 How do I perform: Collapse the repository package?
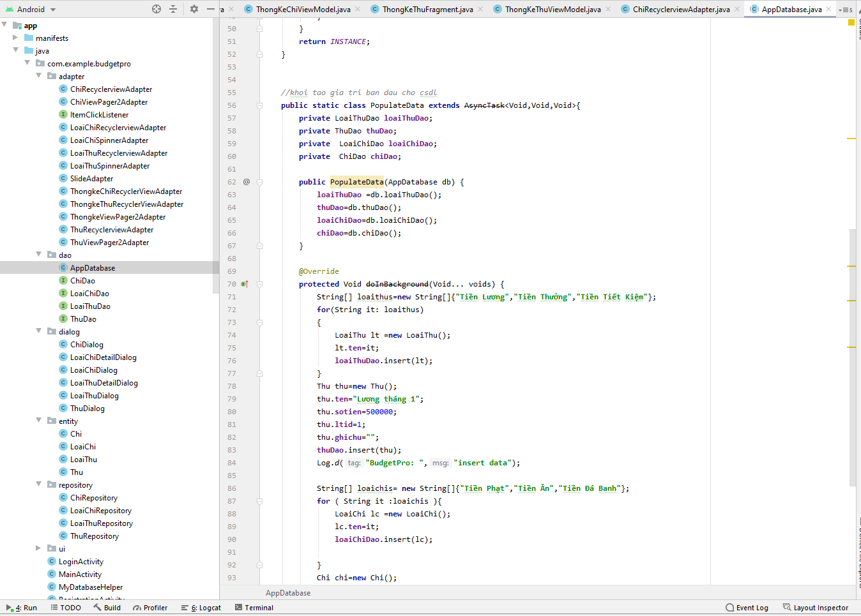click(x=38, y=485)
